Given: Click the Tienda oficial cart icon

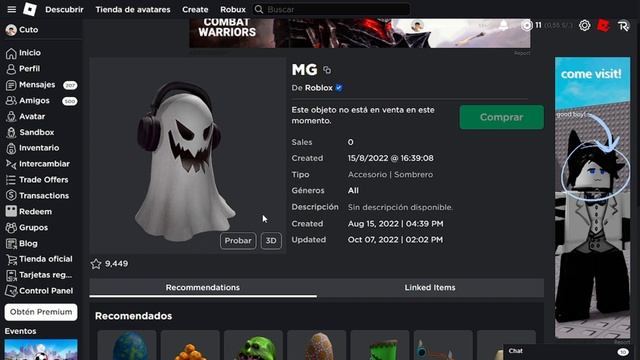Looking at the screenshot, I should click(11, 259).
